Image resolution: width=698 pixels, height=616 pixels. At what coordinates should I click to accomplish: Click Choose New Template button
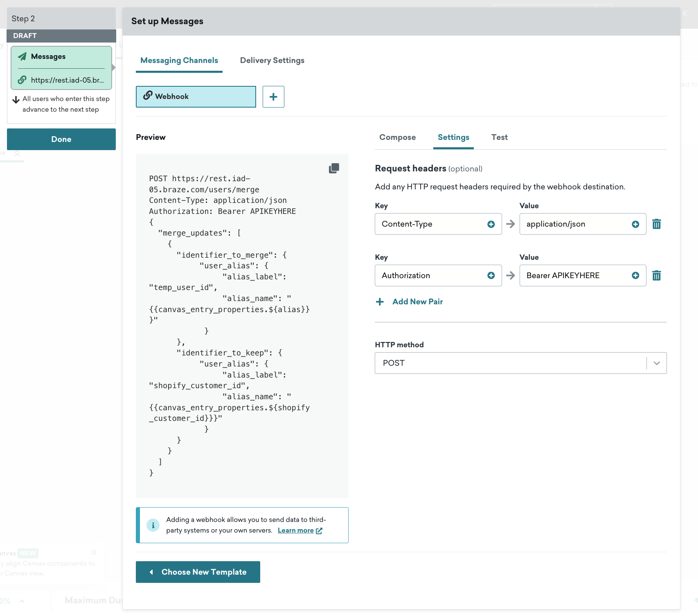coord(198,572)
